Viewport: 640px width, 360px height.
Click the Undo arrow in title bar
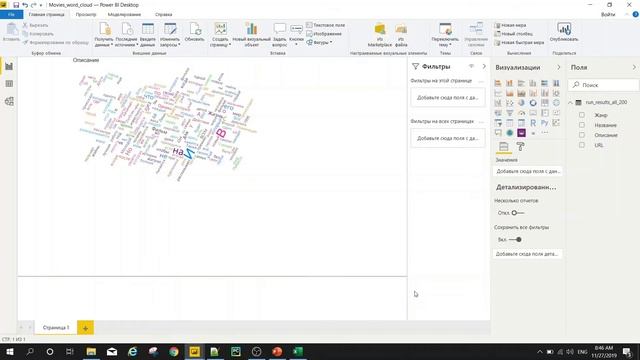pos(25,5)
